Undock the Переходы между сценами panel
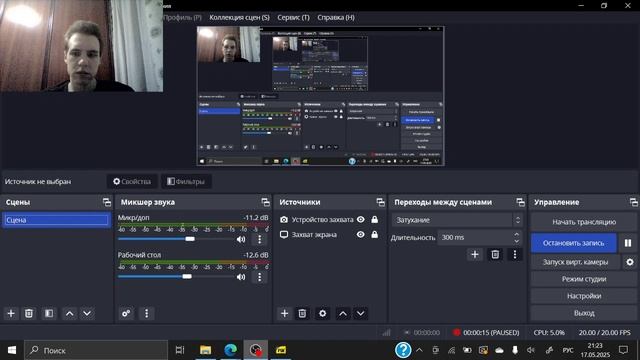 (x=520, y=202)
